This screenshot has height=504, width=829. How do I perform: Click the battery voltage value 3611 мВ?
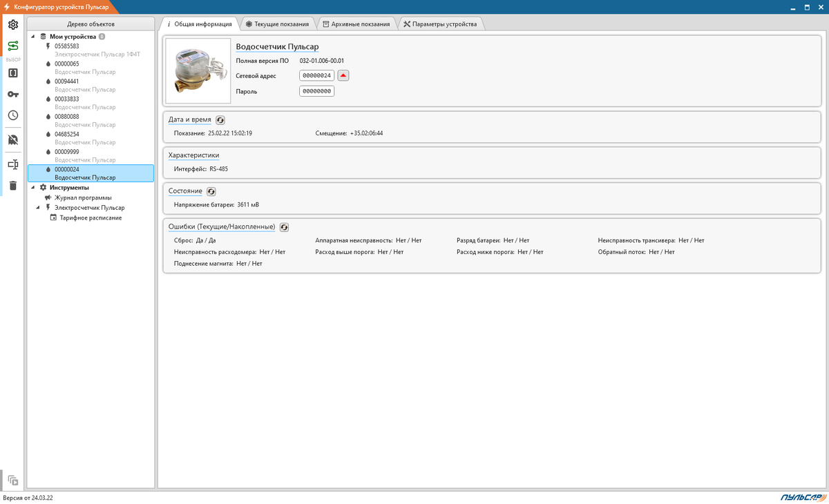click(248, 204)
